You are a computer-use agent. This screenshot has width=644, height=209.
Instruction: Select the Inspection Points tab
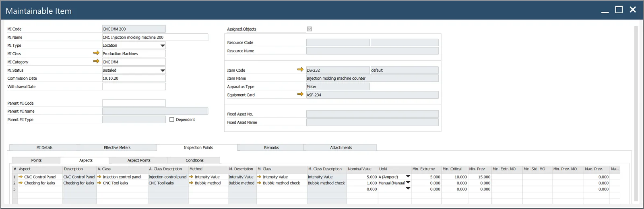coord(198,147)
